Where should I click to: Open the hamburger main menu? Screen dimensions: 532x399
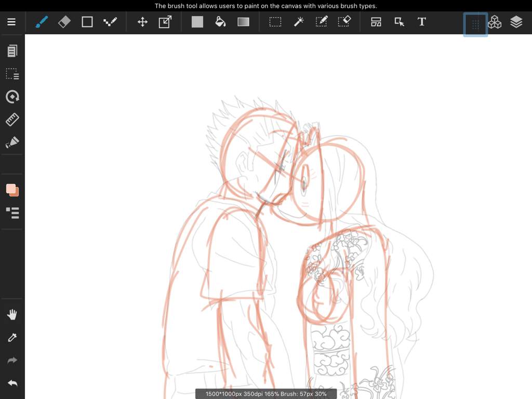(11, 22)
